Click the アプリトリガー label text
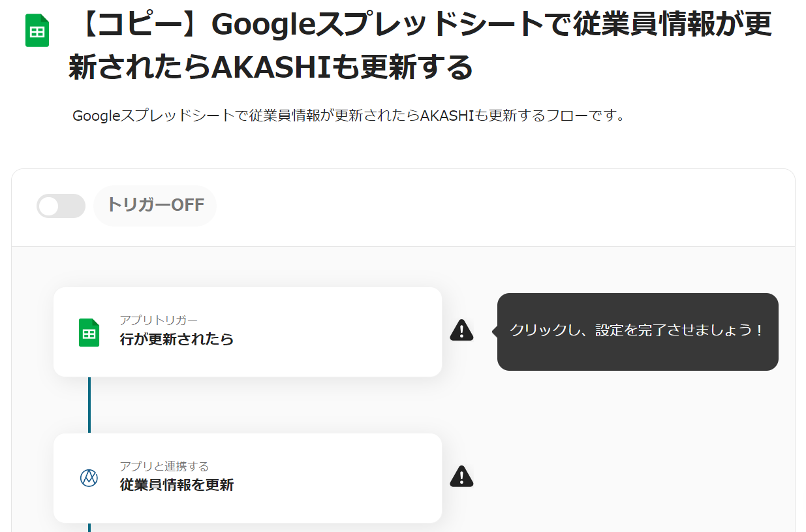The width and height of the screenshot is (806, 532). [x=159, y=320]
